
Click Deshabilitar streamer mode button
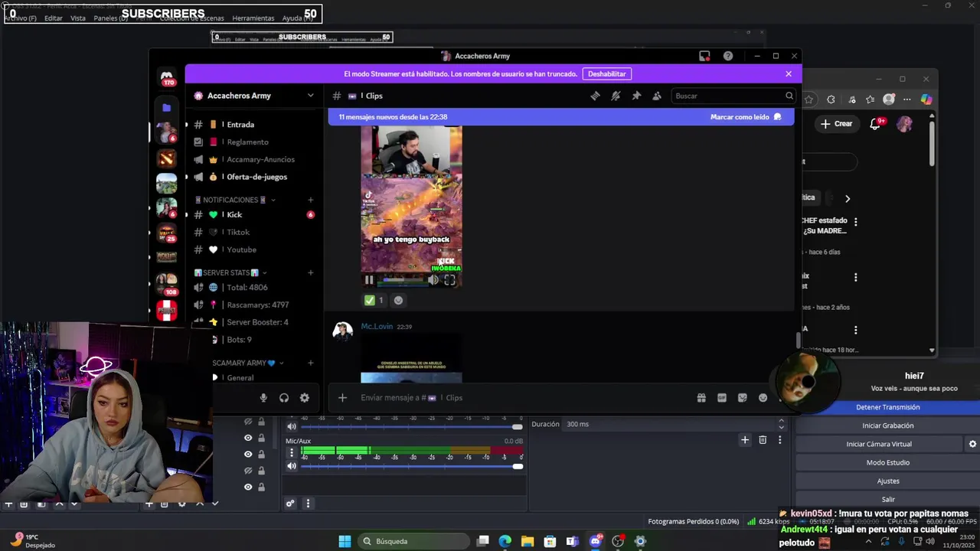click(x=607, y=74)
